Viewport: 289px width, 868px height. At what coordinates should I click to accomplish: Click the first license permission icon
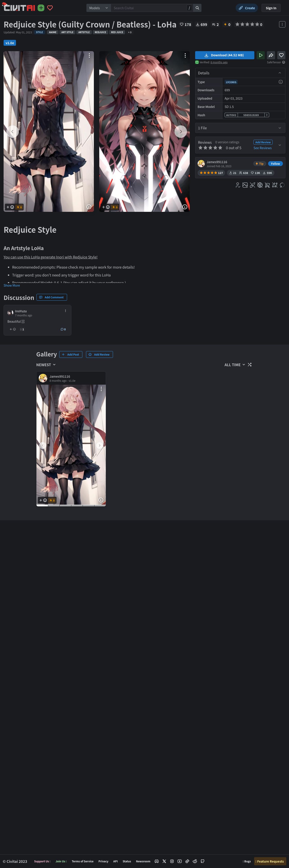click(238, 185)
